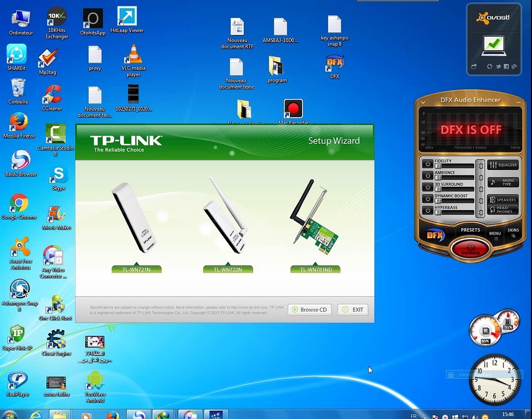Open the Nouveau document RTF file

(x=237, y=33)
